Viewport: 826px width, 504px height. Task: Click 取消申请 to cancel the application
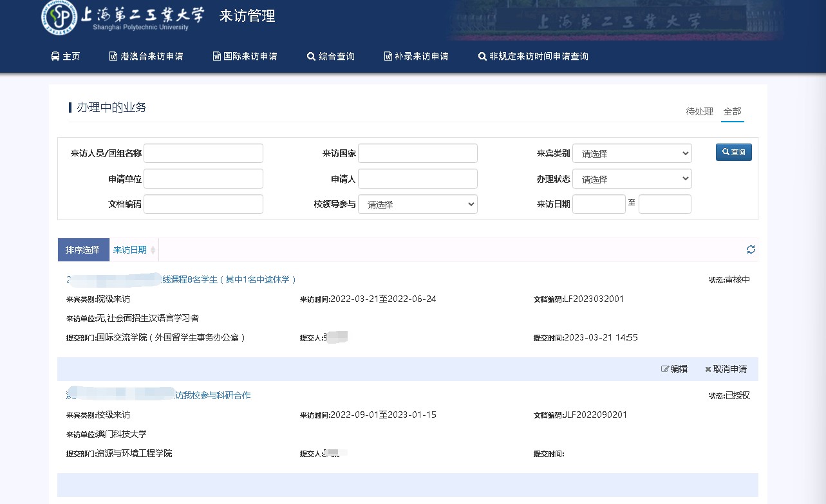[726, 369]
